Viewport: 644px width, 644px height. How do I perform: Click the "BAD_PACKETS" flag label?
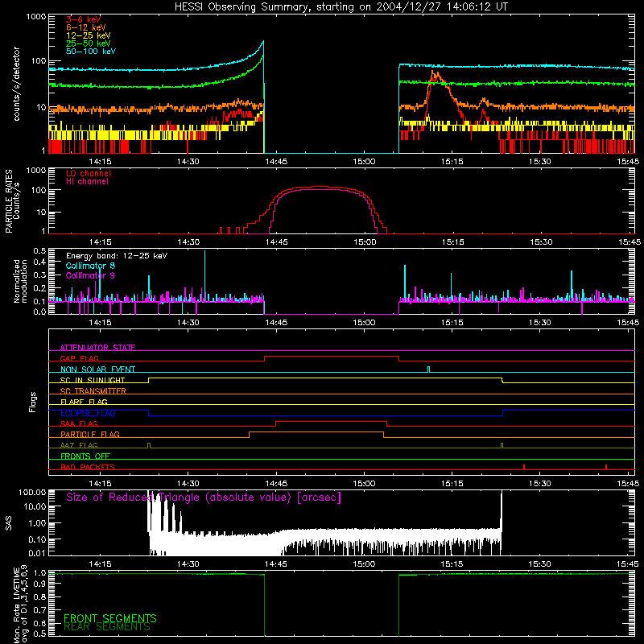coord(88,467)
